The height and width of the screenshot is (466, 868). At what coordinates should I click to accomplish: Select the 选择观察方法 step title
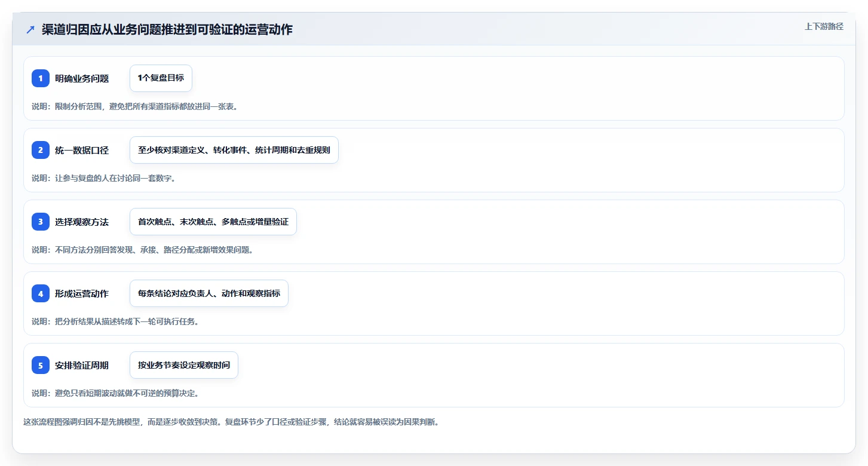tap(82, 222)
